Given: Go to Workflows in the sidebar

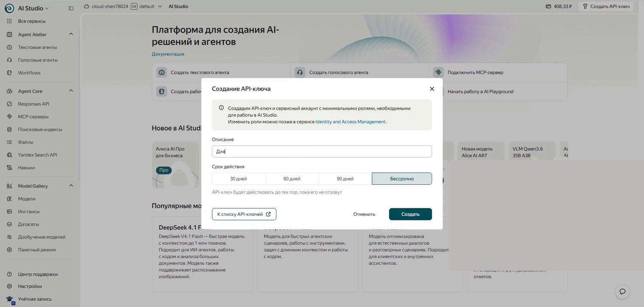Looking at the screenshot, I should [x=29, y=73].
